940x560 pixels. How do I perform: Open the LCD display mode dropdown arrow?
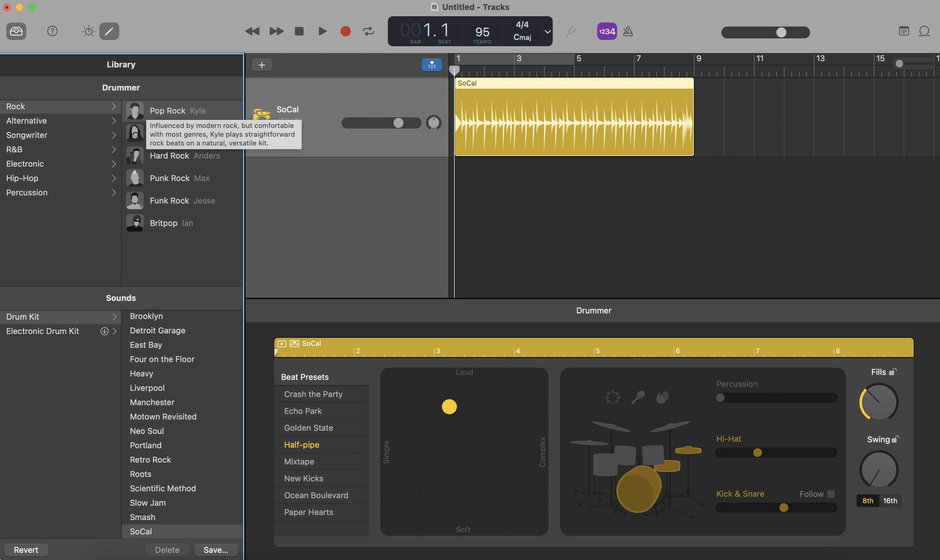point(547,32)
